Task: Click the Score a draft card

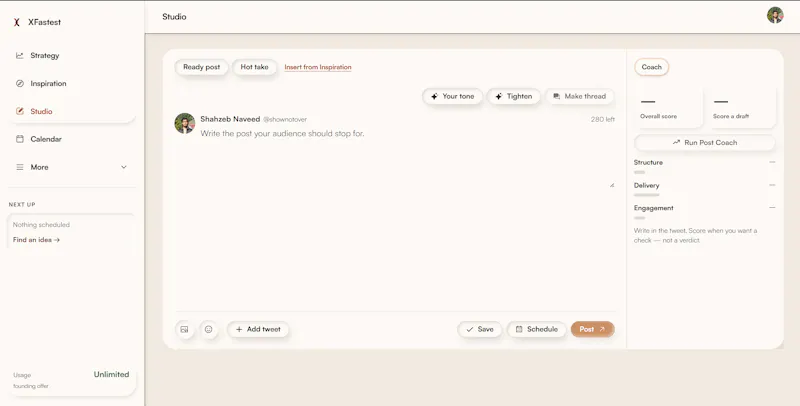Action: click(742, 107)
